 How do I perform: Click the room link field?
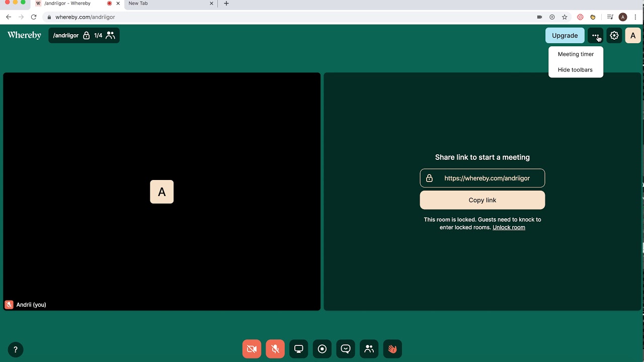(482, 178)
